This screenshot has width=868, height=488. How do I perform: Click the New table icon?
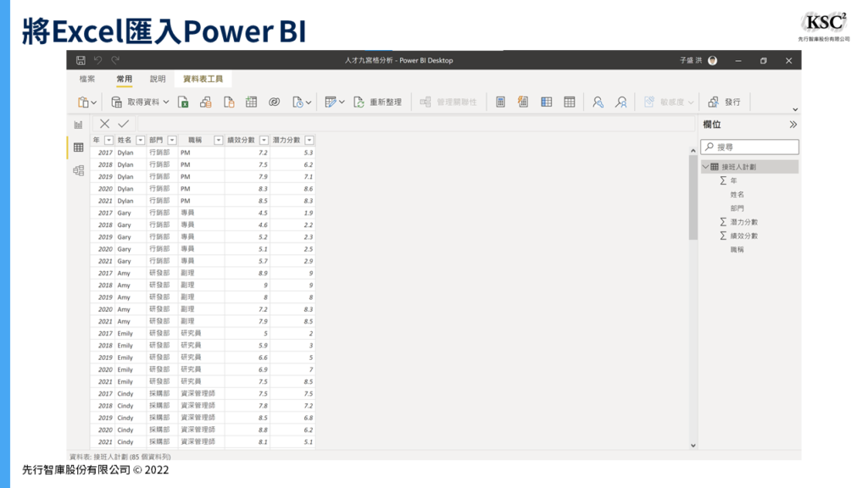click(569, 102)
